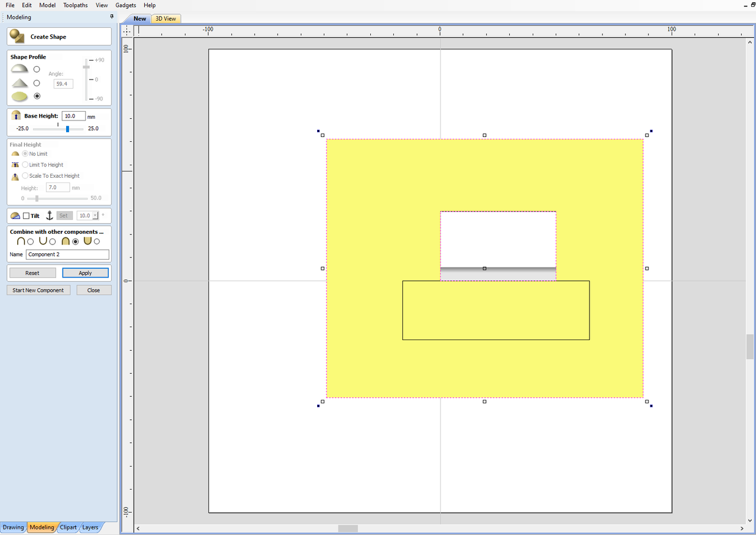This screenshot has width=756, height=535.
Task: Click the tilt Set button
Action: click(64, 216)
